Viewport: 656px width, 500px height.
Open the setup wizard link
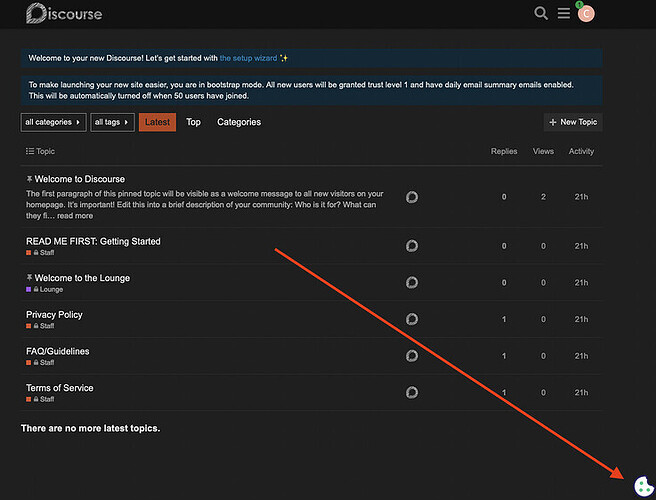tap(248, 58)
